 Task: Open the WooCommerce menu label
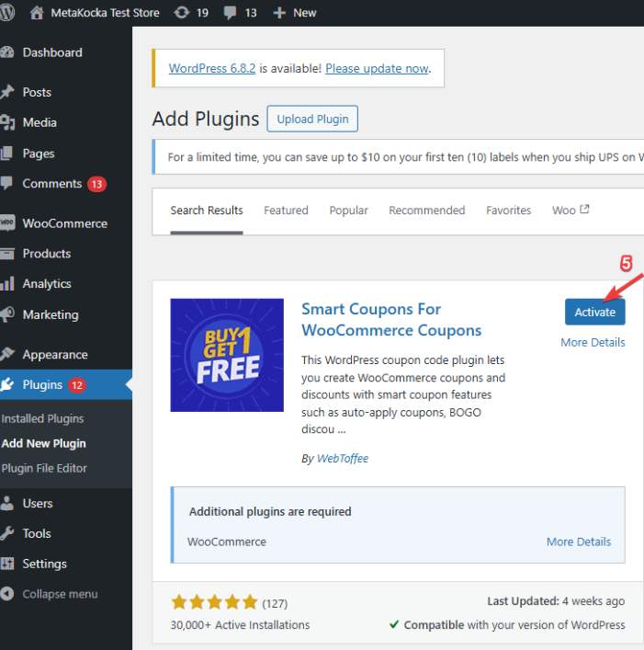pos(65,223)
